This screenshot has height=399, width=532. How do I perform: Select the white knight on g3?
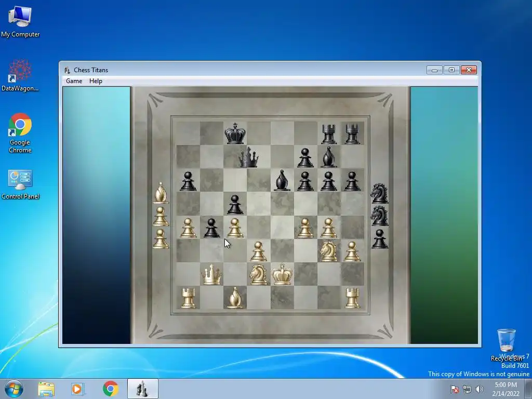329,251
